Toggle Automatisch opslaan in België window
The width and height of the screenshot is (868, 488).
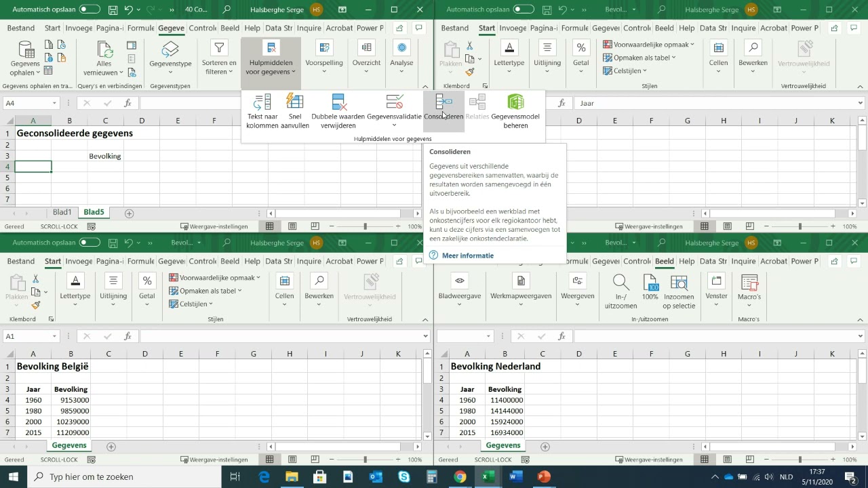click(x=90, y=243)
